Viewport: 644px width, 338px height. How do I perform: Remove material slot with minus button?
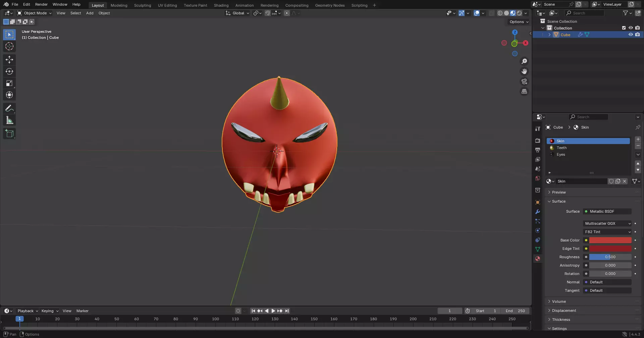pyautogui.click(x=638, y=146)
